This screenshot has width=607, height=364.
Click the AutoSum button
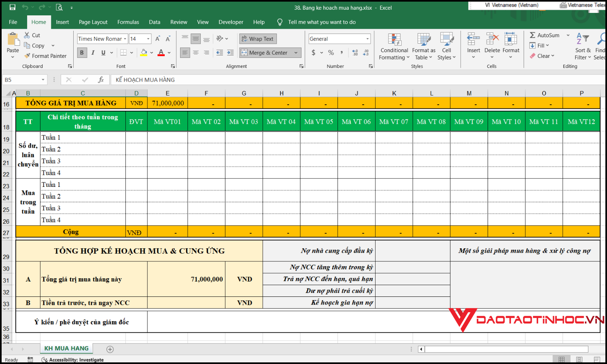click(x=544, y=35)
